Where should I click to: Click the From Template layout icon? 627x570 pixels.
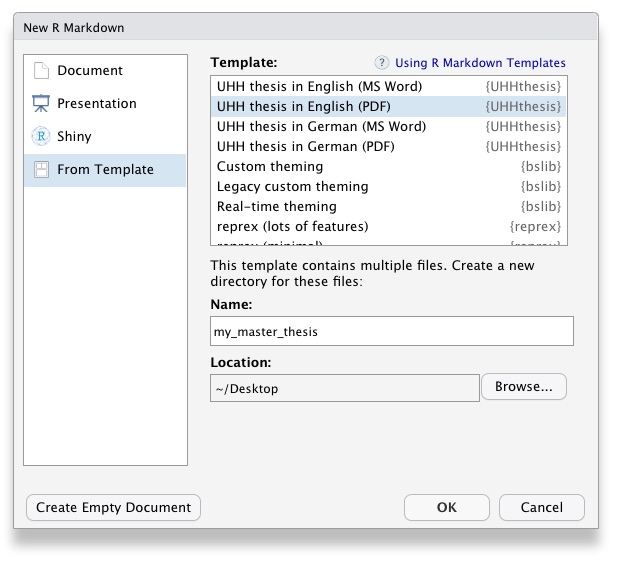click(41, 170)
